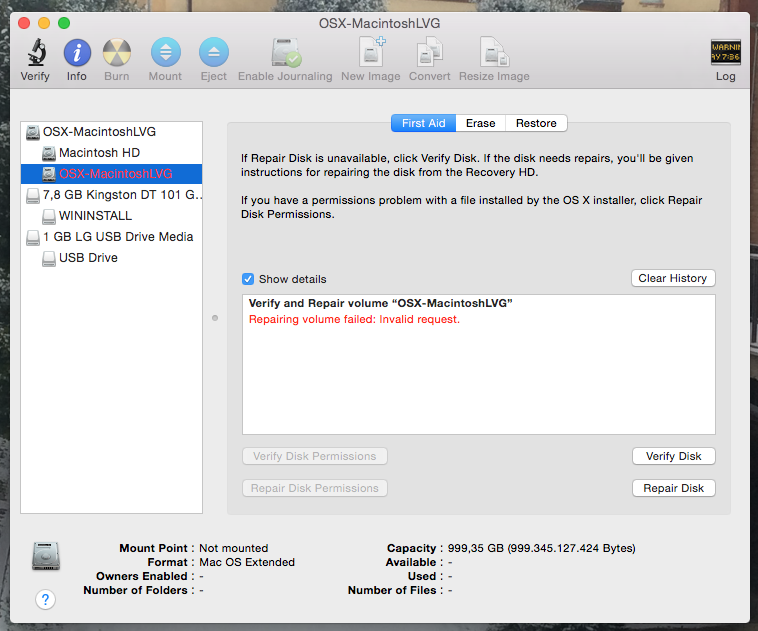Screen dimensions: 758x631
Task: Click the Clear History button
Action: 673,278
